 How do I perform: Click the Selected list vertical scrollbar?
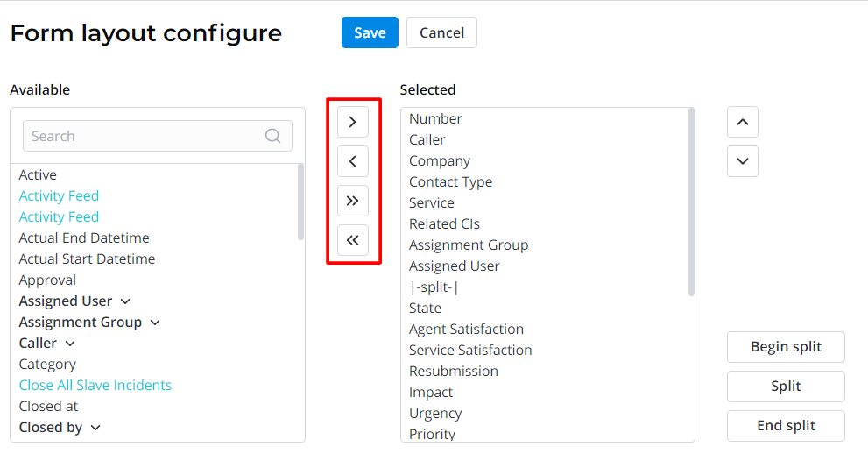691,202
